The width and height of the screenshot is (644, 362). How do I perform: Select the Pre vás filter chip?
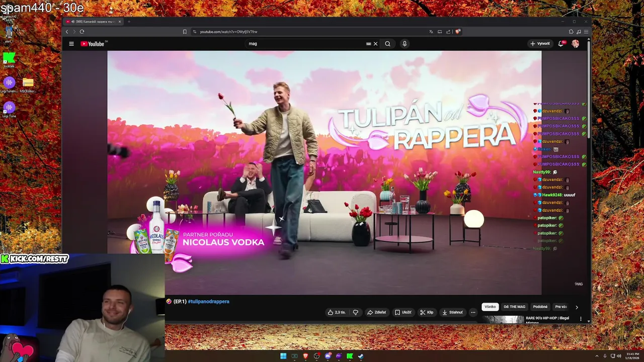click(561, 307)
